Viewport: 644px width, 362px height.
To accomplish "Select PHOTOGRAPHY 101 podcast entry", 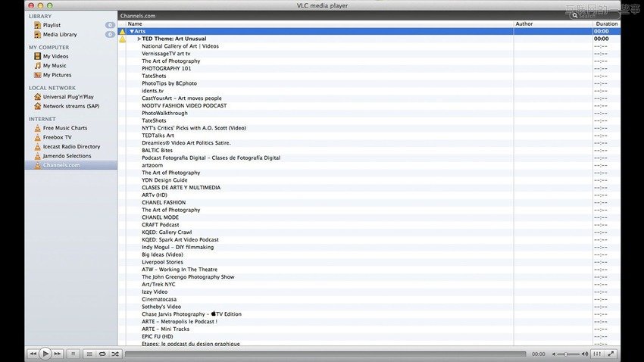I will pyautogui.click(x=166, y=68).
